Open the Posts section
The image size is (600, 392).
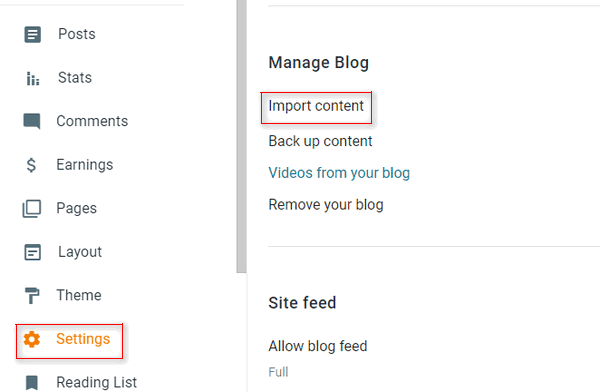click(77, 34)
